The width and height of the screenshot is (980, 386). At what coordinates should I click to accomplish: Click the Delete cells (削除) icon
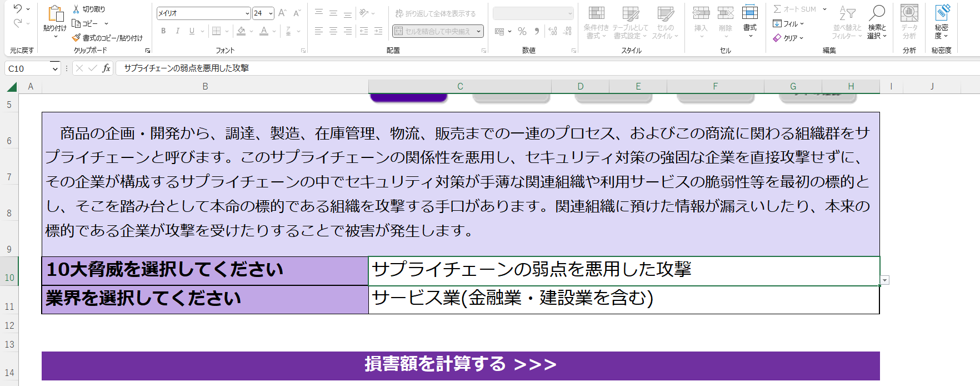coord(726,13)
